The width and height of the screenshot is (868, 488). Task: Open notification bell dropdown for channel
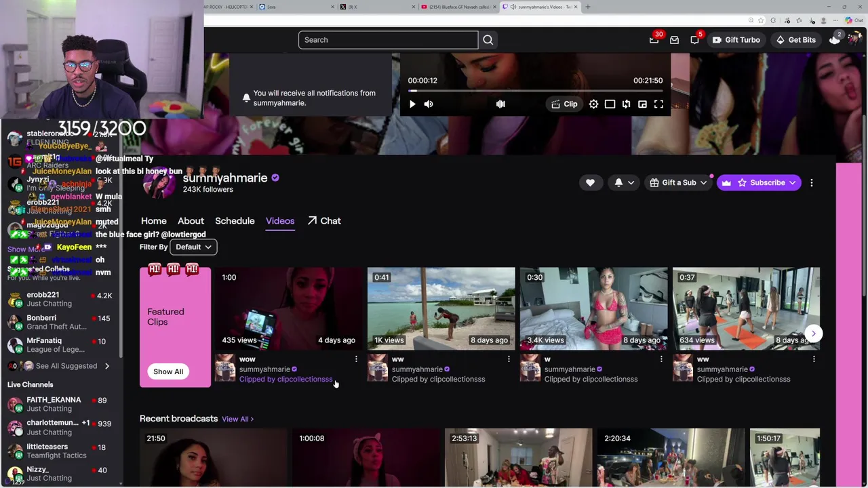(x=624, y=183)
